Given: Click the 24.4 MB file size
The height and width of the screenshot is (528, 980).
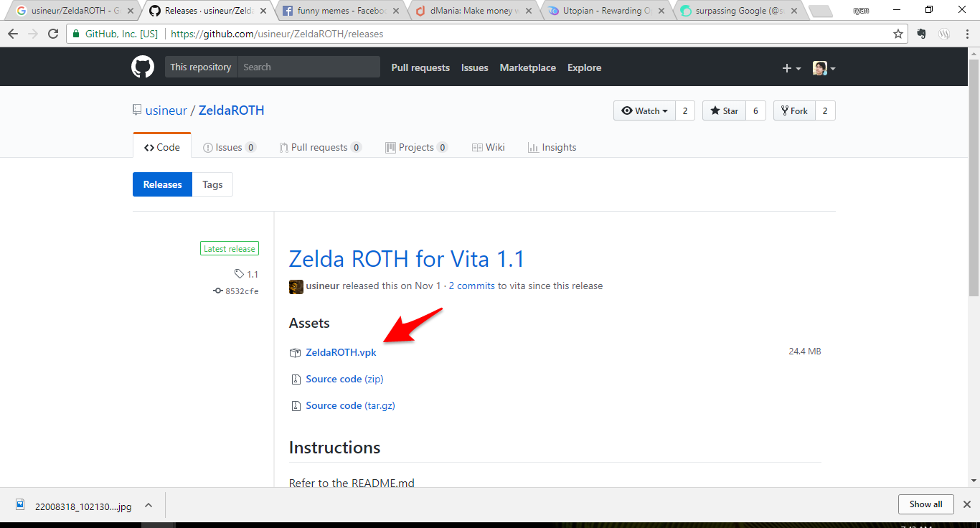Looking at the screenshot, I should 805,352.
